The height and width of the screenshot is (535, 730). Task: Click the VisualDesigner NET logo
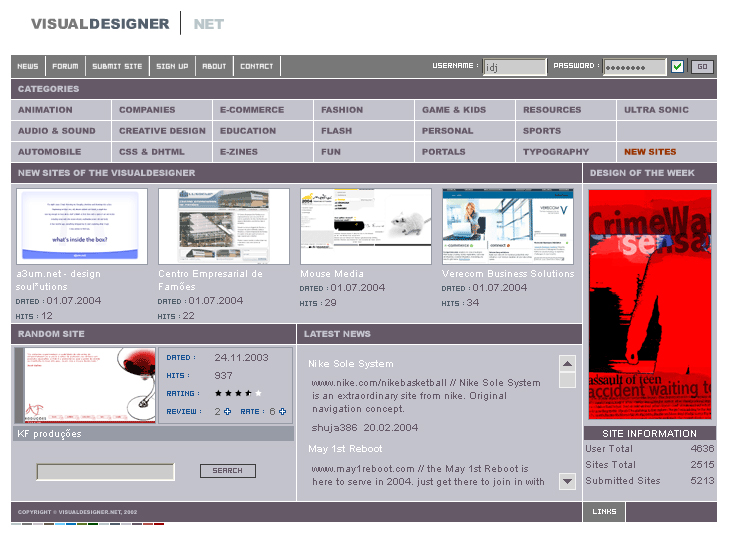point(128,24)
